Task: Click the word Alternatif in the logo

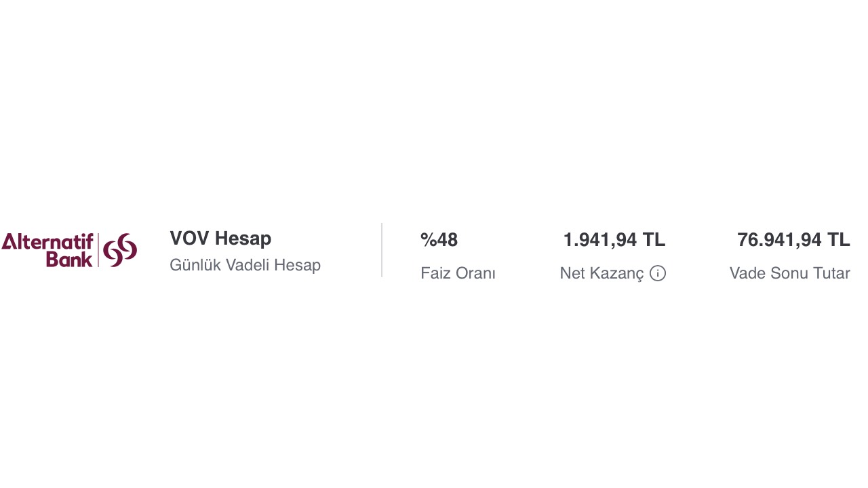Action: [47, 242]
